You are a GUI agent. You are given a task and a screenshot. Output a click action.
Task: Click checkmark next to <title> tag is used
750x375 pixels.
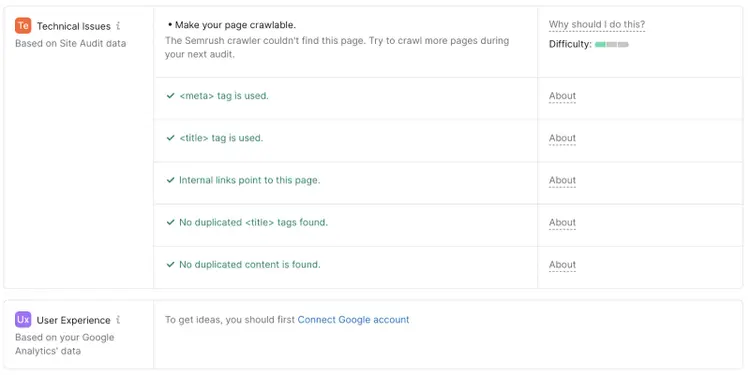click(x=170, y=138)
